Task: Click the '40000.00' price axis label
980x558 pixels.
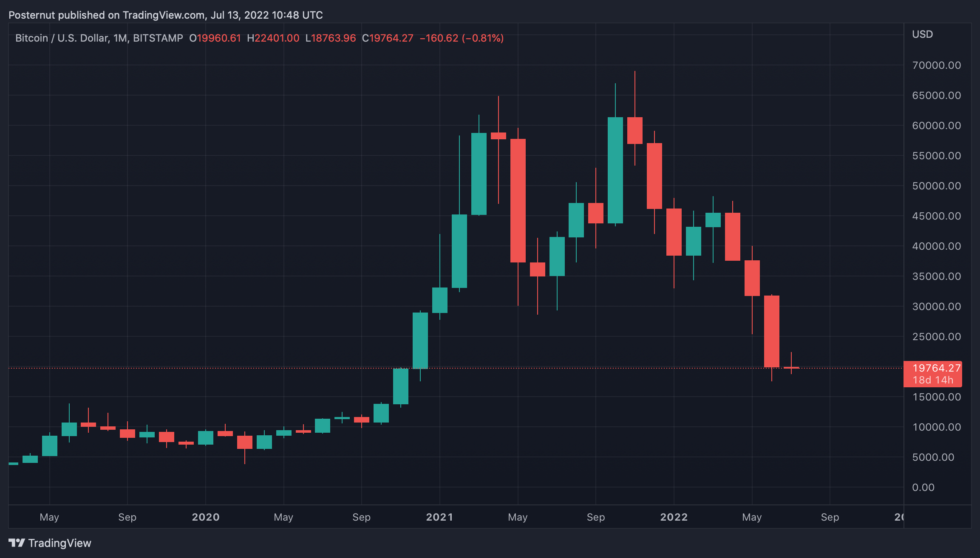Action: pyautogui.click(x=937, y=246)
